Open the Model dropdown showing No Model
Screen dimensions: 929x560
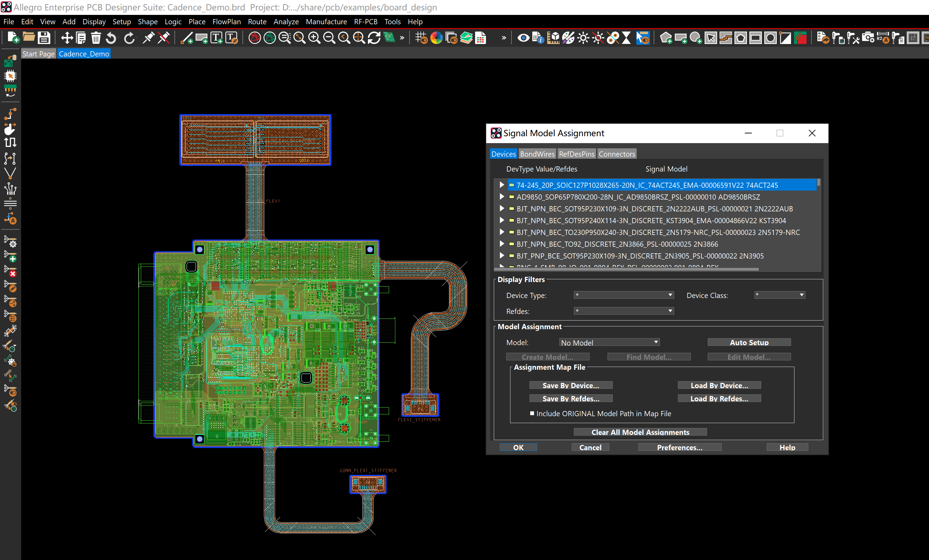(x=609, y=342)
